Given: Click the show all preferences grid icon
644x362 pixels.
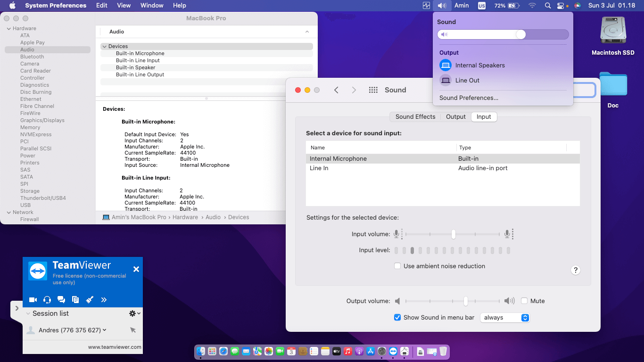Looking at the screenshot, I should (x=373, y=90).
